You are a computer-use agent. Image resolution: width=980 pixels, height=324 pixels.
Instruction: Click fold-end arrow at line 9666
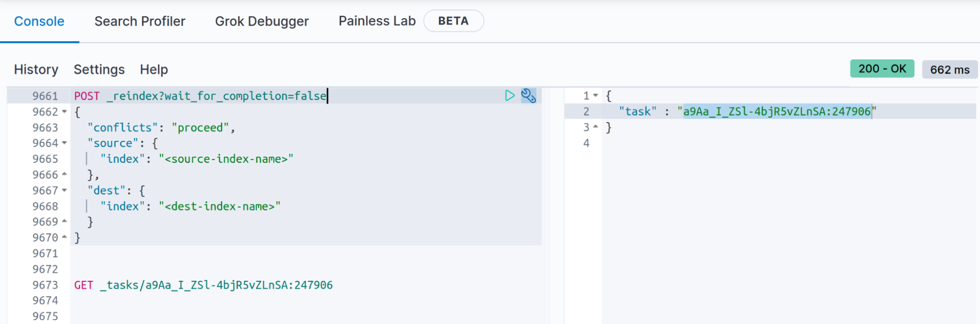pos(64,175)
